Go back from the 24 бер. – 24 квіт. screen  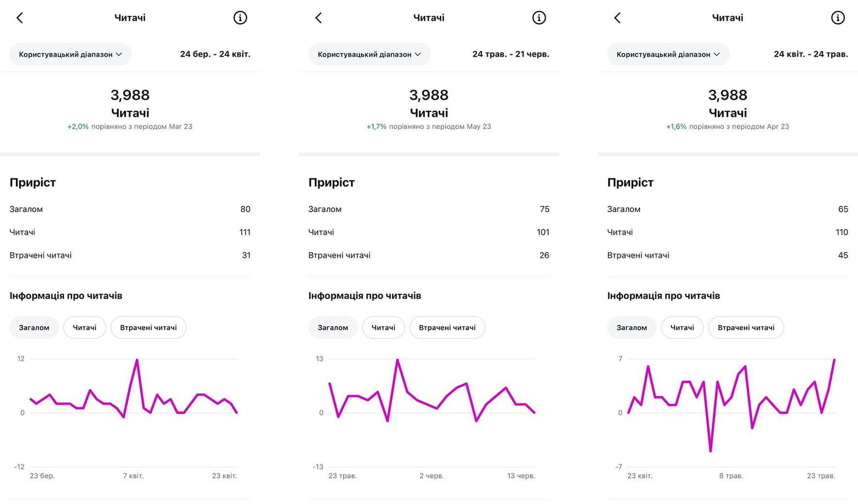pos(19,18)
